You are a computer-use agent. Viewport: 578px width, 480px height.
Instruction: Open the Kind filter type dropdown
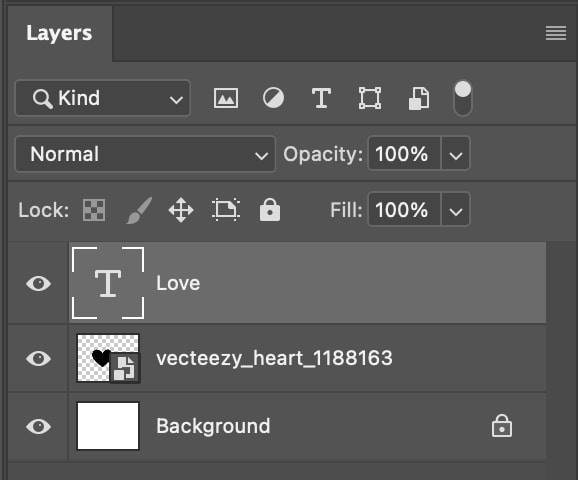pyautogui.click(x=103, y=98)
